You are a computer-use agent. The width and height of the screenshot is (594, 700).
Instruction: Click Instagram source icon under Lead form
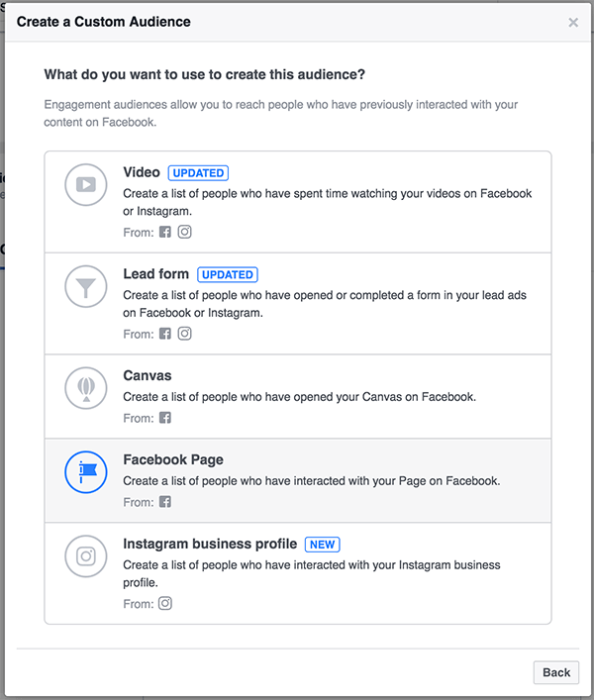tap(184, 334)
